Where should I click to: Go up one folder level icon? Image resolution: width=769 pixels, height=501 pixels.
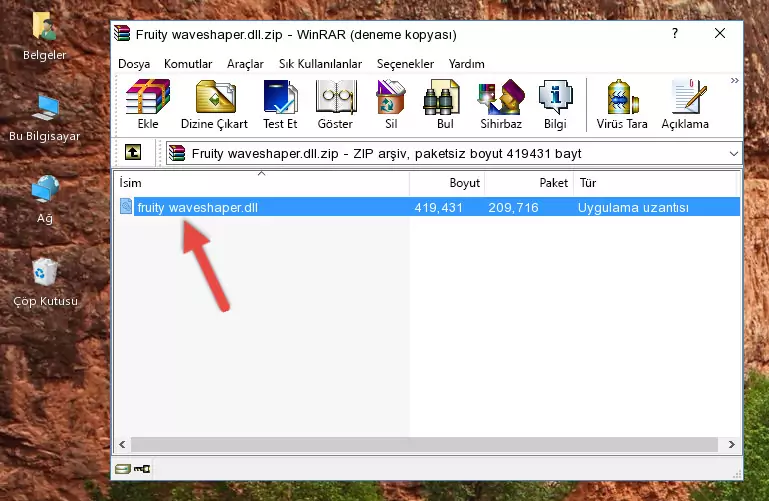133,152
